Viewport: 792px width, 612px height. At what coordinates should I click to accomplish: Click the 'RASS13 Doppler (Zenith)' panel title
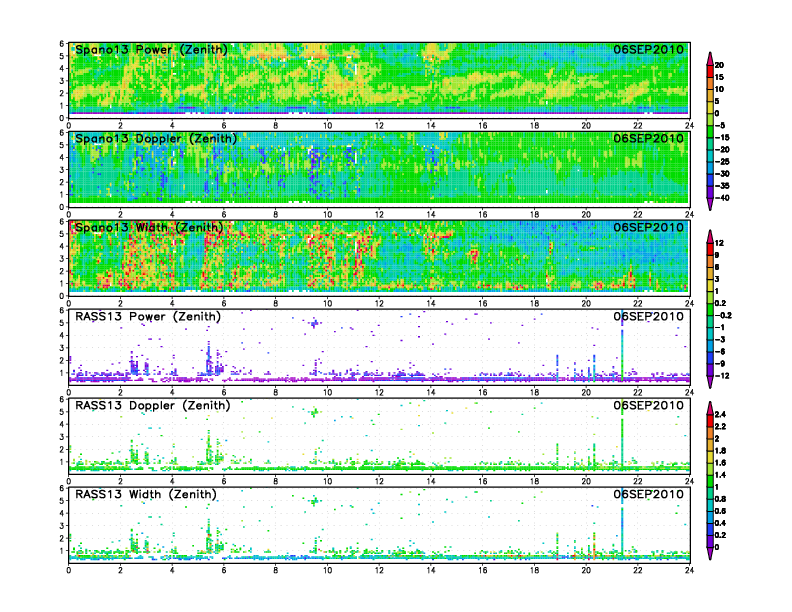pos(153,405)
